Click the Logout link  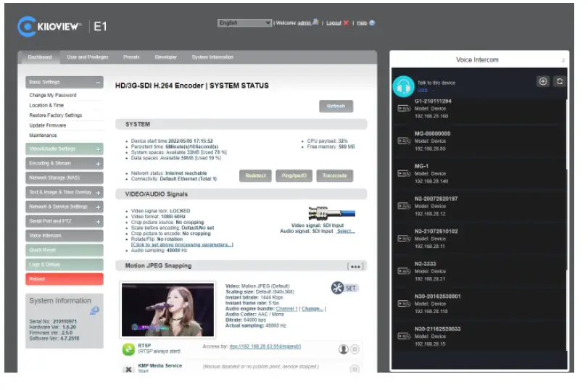(x=334, y=23)
